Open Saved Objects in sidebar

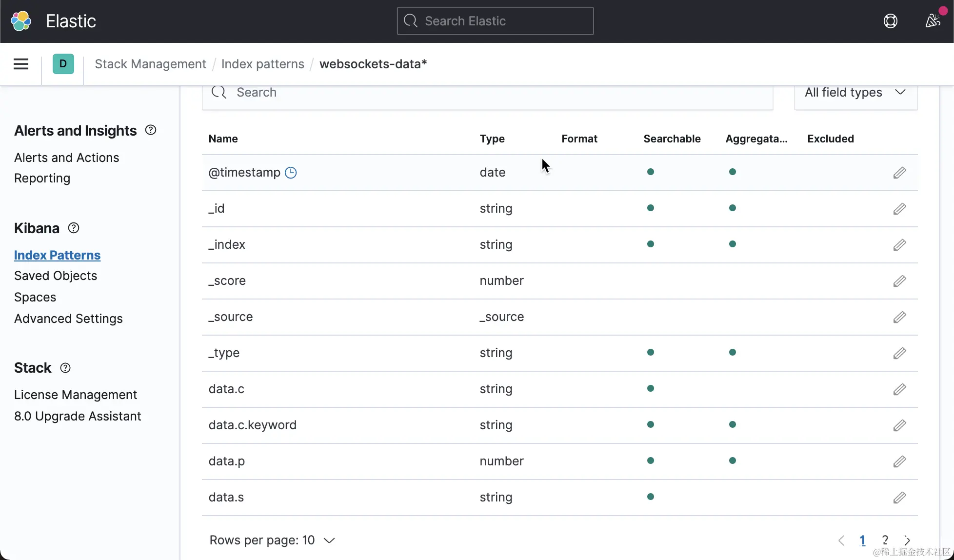click(56, 276)
